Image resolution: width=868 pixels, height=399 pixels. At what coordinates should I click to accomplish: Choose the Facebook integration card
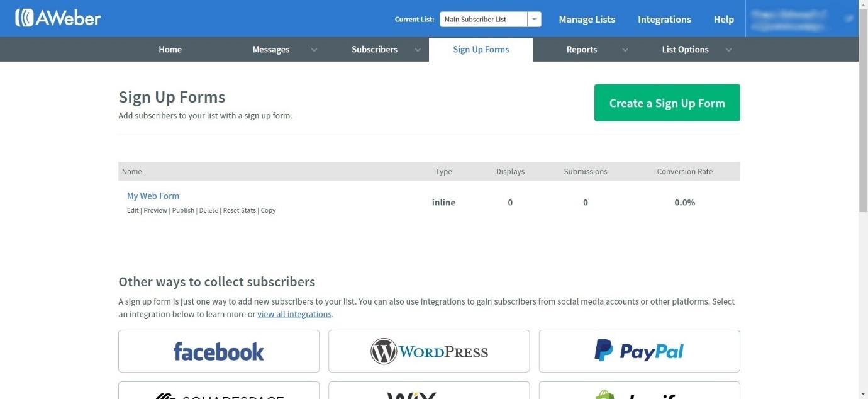click(219, 351)
